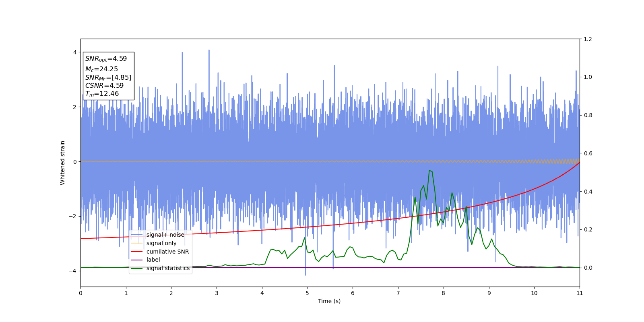Click the blue line sample in the legend
Image resolution: width=644 pixels, height=322 pixels.
(x=137, y=235)
